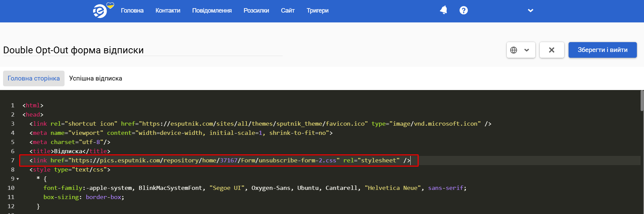Image resolution: width=644 pixels, height=214 pixels.
Task: Click line number 12 in gutter
Action: pos(11,206)
